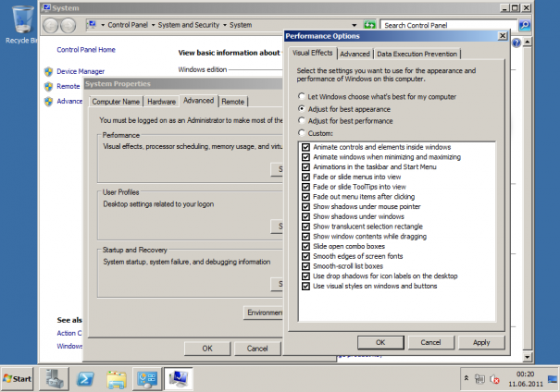Open Server Manager from the taskbar
This screenshot has height=392, width=560.
[x=55, y=379]
